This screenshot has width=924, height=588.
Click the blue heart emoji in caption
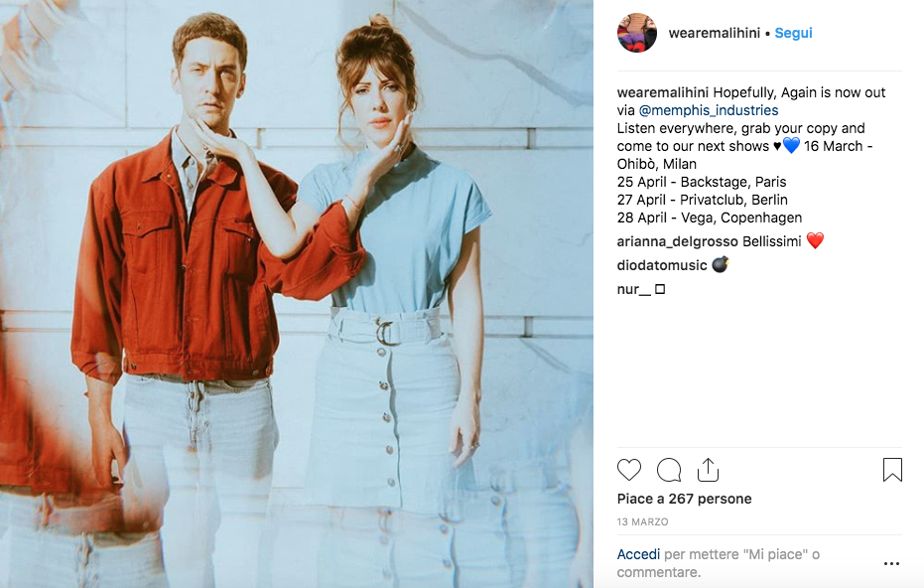[x=791, y=146]
